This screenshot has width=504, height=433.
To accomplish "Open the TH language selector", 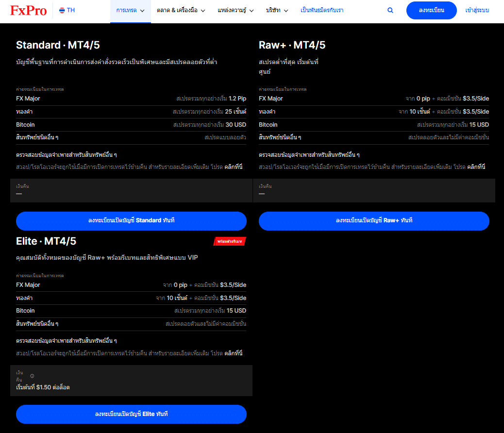I will point(67,10).
